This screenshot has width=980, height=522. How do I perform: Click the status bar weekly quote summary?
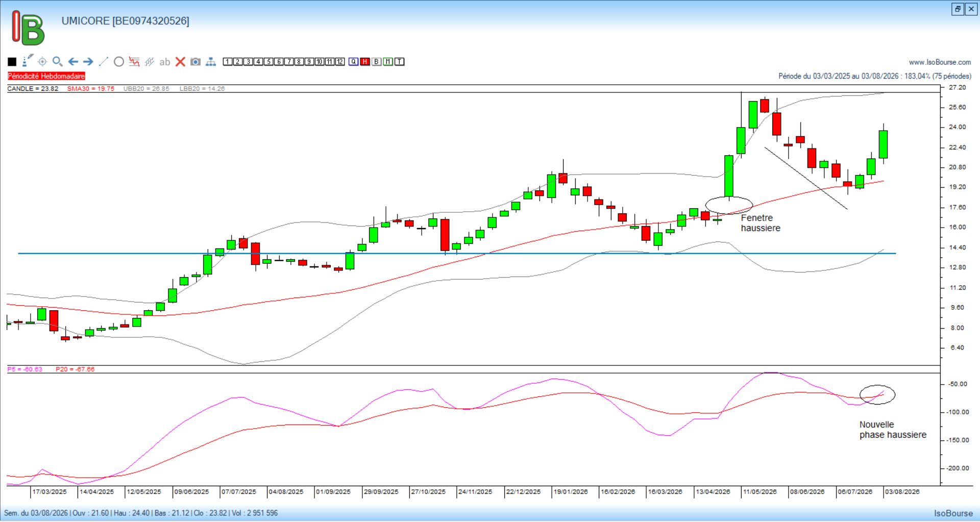pos(141,513)
